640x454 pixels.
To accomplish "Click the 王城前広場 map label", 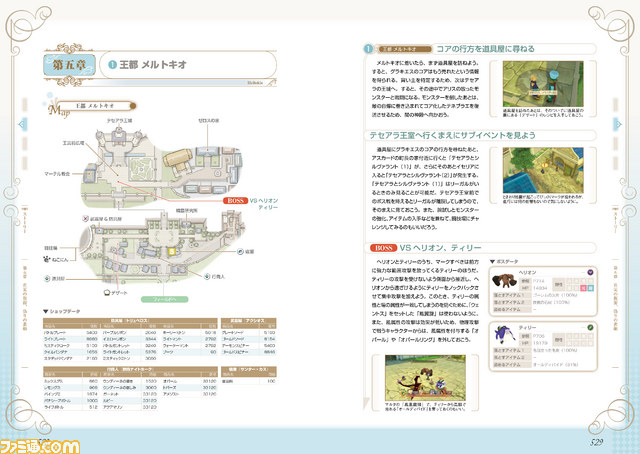I will click(73, 143).
